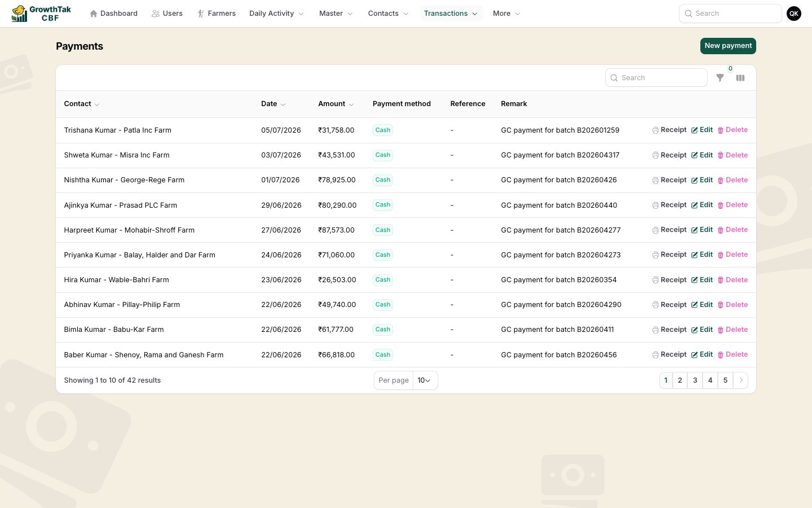Open the Farmers page
This screenshot has width=812, height=508.
pos(217,14)
